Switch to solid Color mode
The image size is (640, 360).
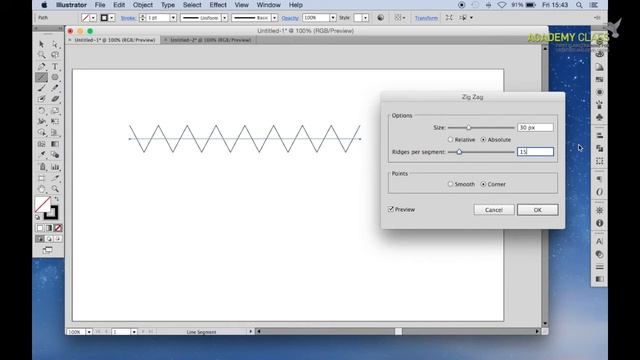pos(40,228)
